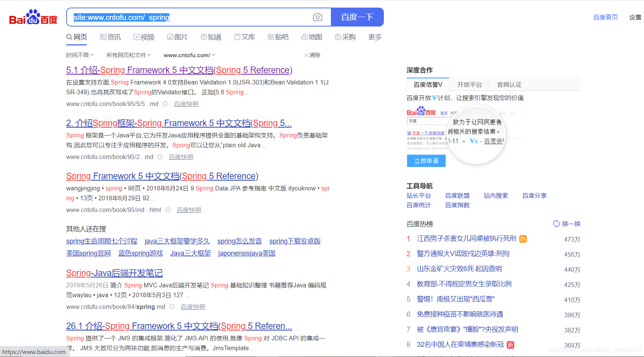Expand the 所有网页和文件 filter

coord(129,55)
